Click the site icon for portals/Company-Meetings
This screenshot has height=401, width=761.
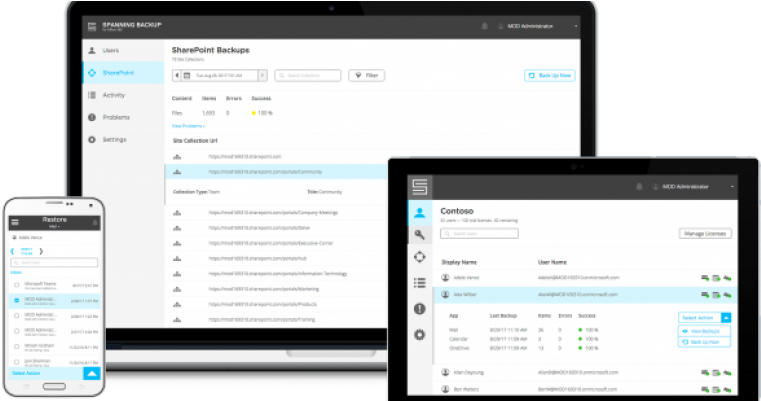pos(177,213)
